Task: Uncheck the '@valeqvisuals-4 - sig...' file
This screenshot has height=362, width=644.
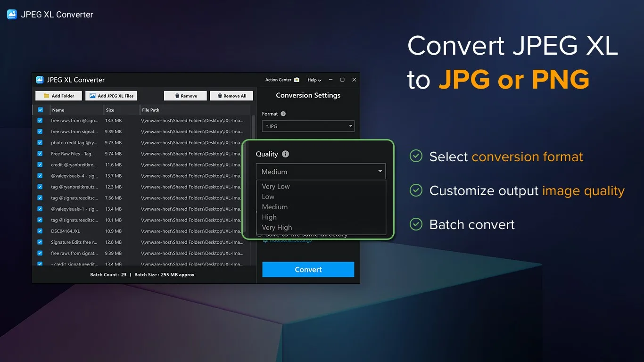Action: coord(40,176)
